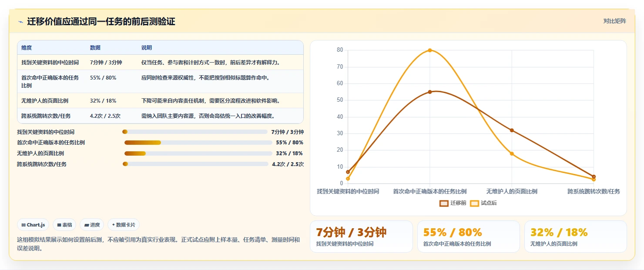Select the 数据卡片 tag chip
Viewport: 644px width, 270px height.
click(x=124, y=225)
